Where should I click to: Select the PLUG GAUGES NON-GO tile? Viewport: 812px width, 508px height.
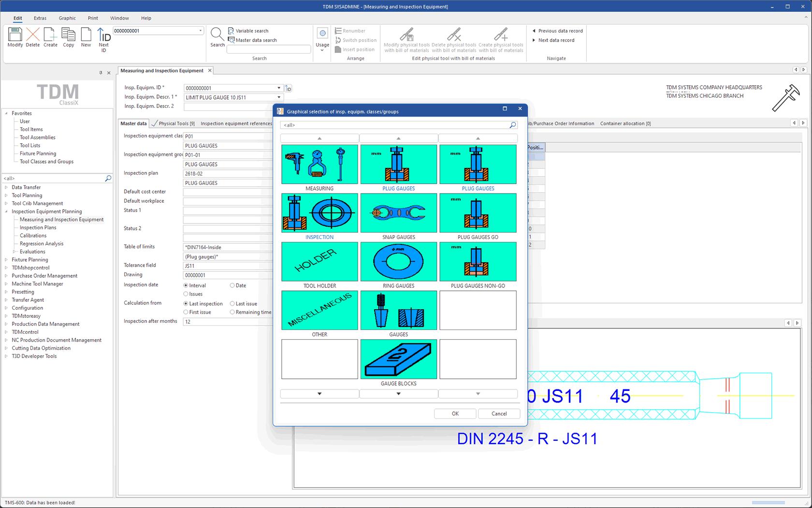pos(478,262)
